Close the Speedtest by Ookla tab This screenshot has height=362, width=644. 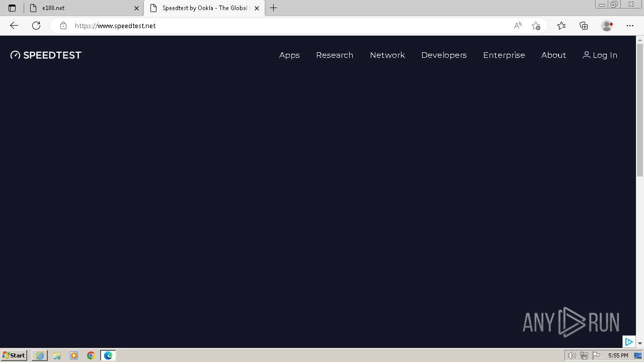(x=257, y=8)
